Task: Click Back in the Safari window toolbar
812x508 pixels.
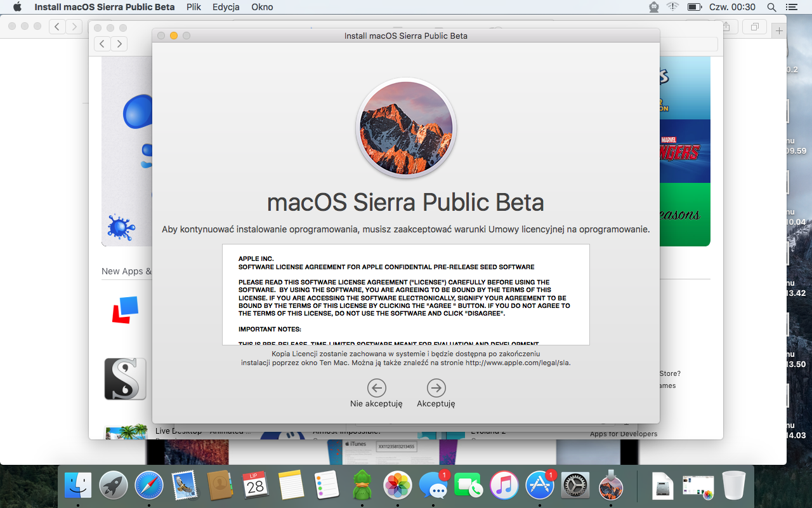Action: coord(58,27)
